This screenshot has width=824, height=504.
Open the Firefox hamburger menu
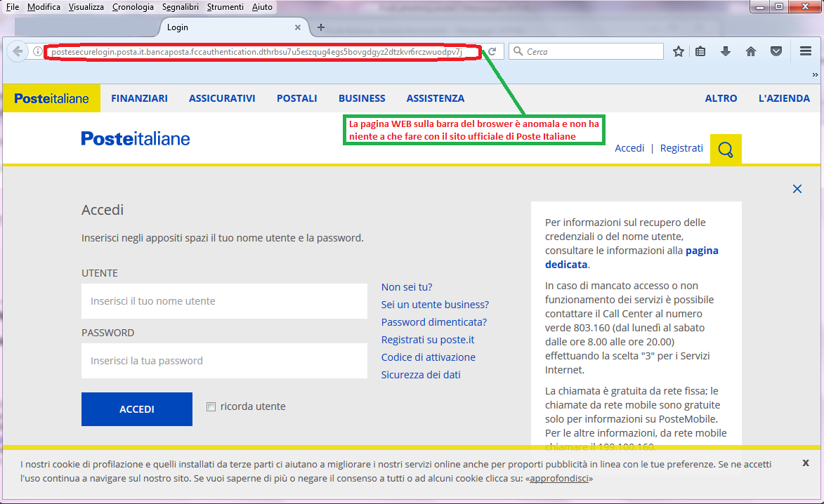tap(806, 51)
